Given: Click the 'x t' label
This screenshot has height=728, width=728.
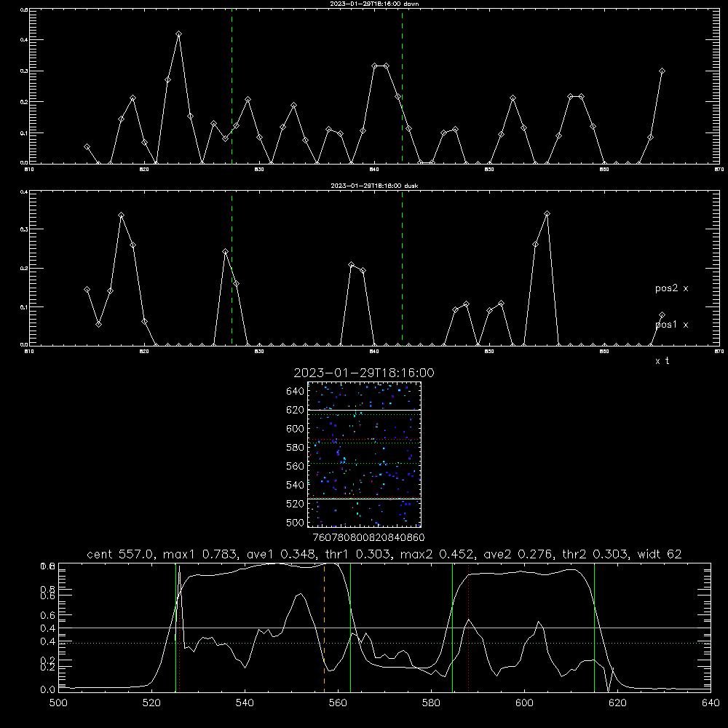Looking at the screenshot, I should pos(662,361).
